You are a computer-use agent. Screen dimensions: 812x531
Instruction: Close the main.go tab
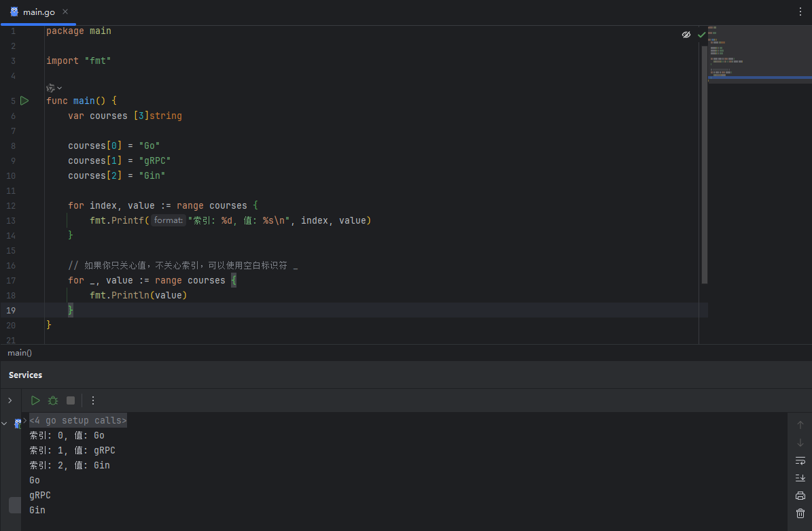coord(65,12)
